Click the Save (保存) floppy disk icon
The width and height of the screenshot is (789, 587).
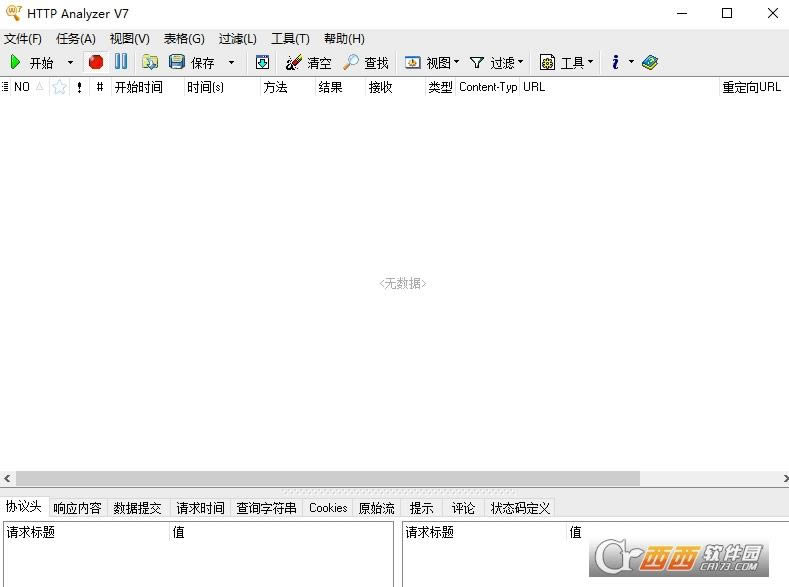(x=177, y=62)
